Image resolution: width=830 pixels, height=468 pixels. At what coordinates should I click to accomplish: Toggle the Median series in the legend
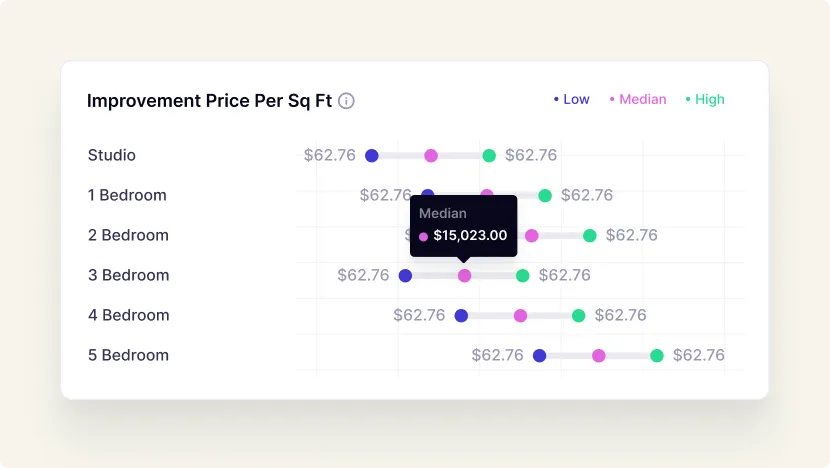pos(638,99)
